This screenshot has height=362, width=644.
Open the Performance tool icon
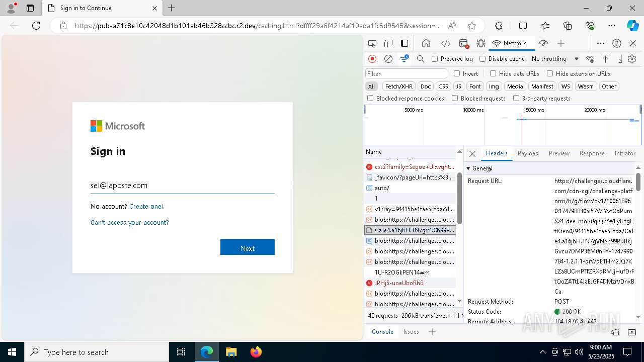pos(543,43)
